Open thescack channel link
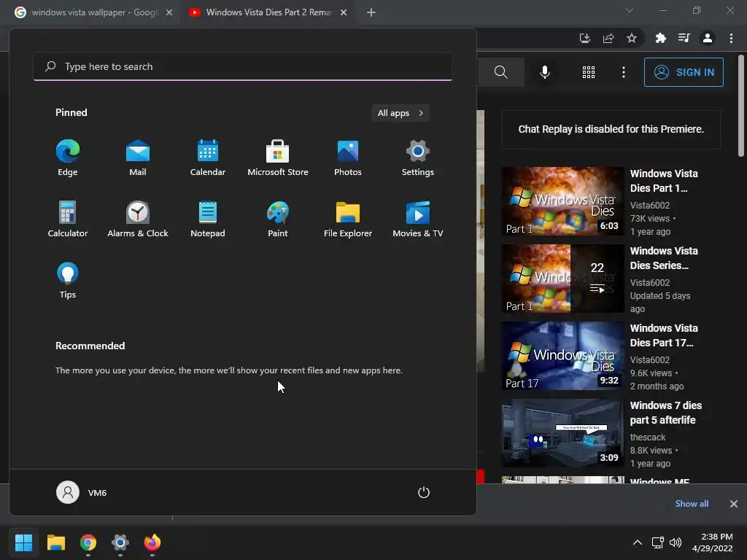The height and width of the screenshot is (560, 747). click(x=648, y=437)
